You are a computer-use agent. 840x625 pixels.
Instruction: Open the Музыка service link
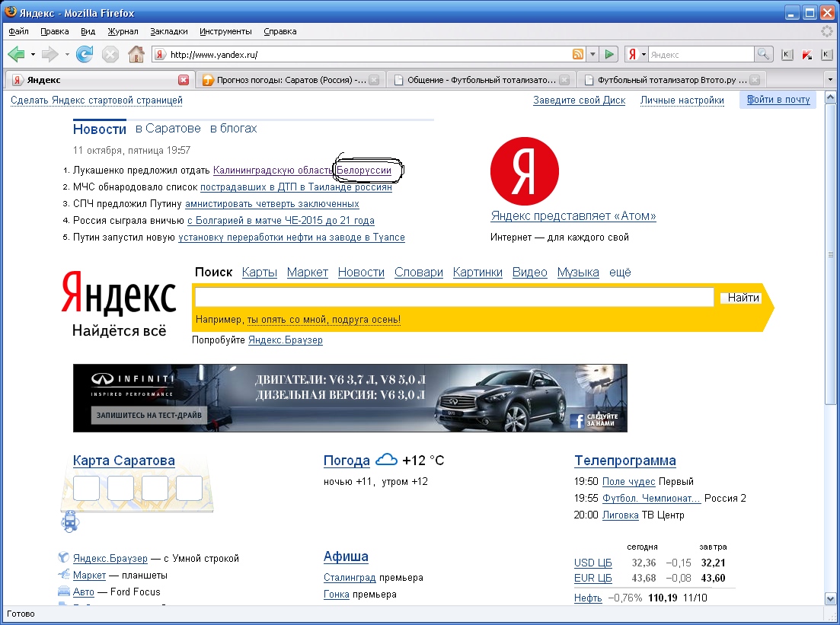578,272
